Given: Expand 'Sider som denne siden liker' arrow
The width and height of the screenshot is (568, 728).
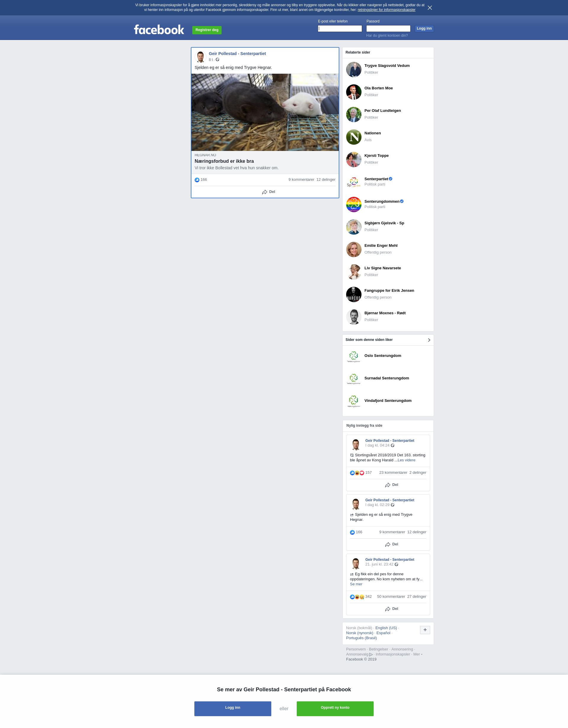Looking at the screenshot, I should pos(429,340).
